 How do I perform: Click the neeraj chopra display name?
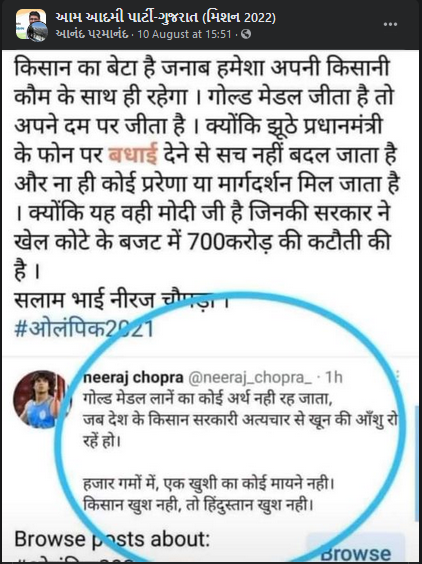[133, 378]
